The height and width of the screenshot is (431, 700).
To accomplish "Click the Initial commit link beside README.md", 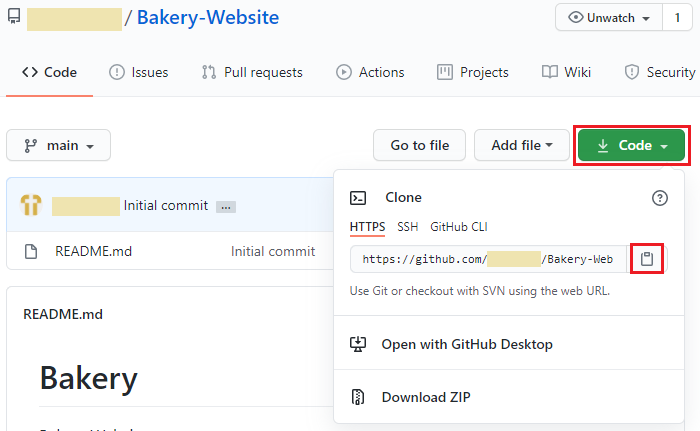I will 273,251.
